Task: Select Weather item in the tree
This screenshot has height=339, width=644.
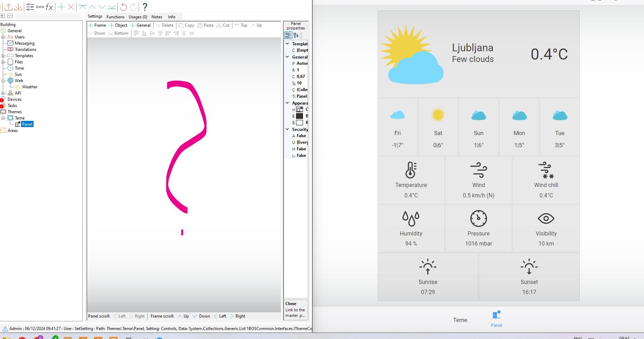Action: 30,87
